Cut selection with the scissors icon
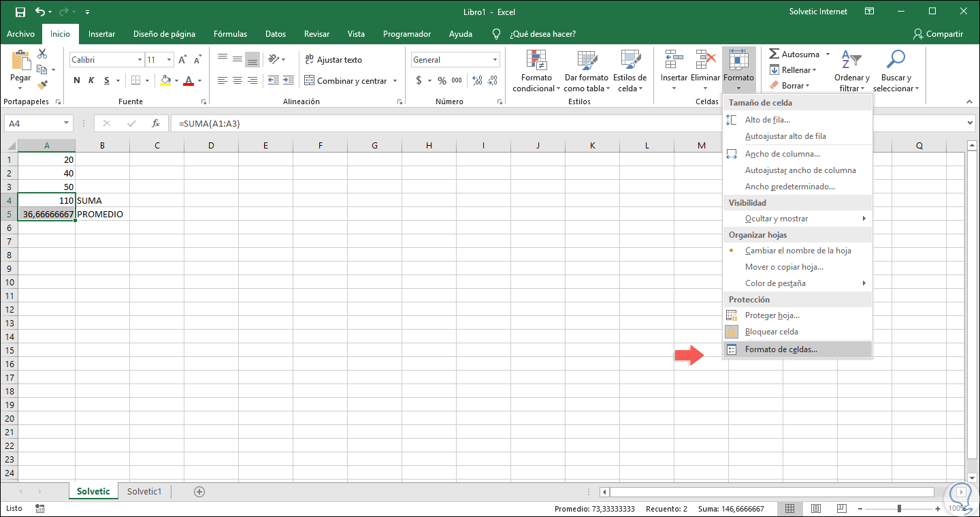The height and width of the screenshot is (517, 980). click(x=43, y=54)
